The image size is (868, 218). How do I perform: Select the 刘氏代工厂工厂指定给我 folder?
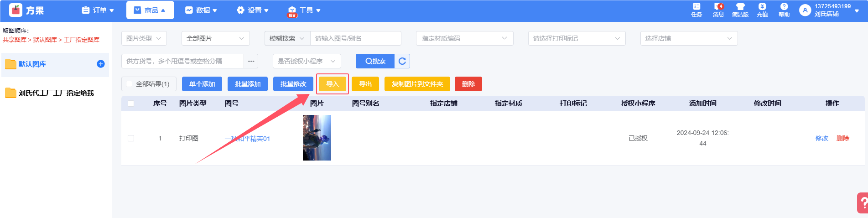54,93
